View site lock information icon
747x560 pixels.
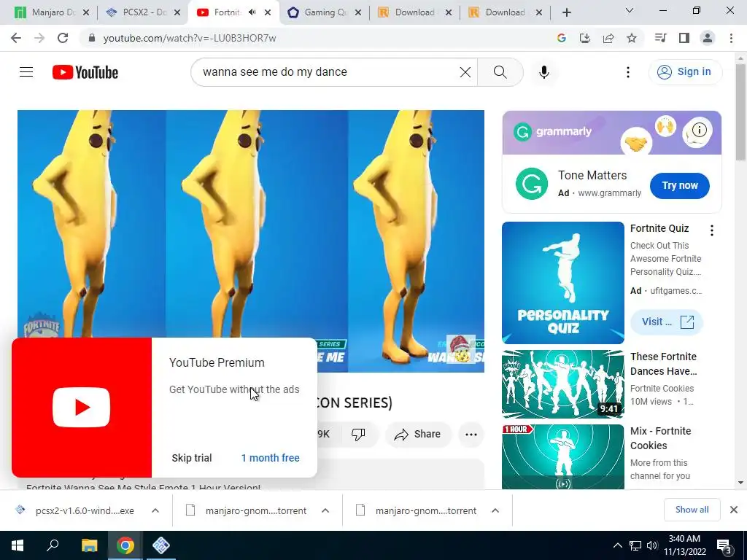(x=92, y=38)
